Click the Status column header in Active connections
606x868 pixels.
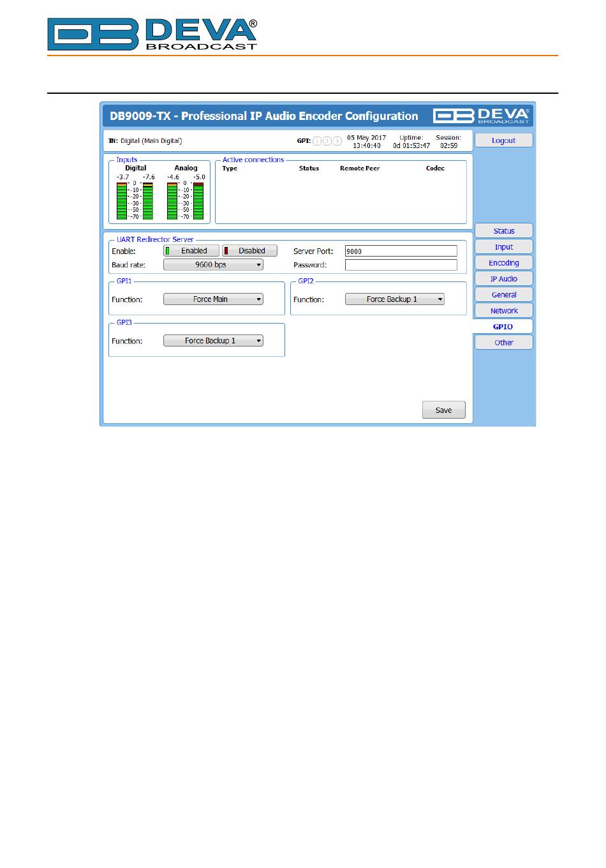coord(309,168)
